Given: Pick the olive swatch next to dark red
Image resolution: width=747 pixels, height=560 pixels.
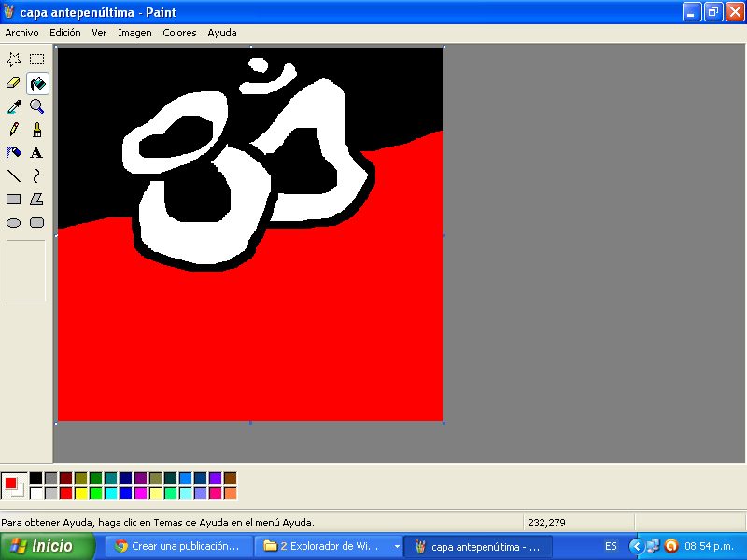Looking at the screenshot, I should click(x=81, y=478).
